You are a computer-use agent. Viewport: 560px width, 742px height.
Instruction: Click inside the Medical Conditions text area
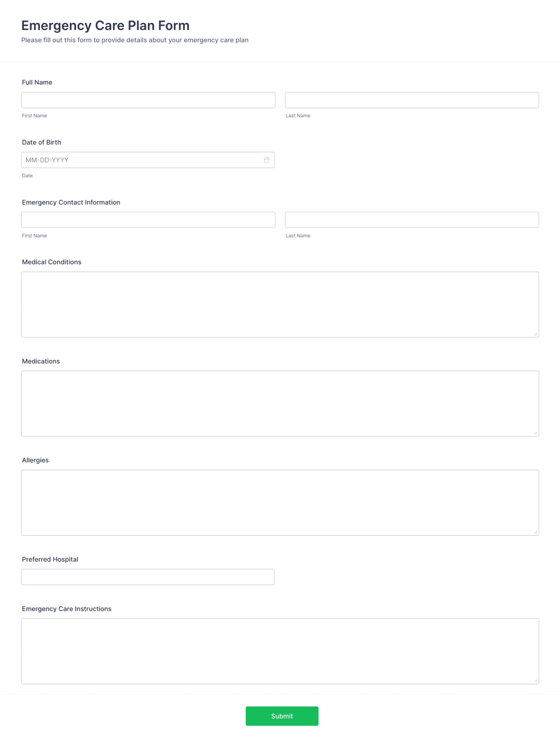(280, 303)
